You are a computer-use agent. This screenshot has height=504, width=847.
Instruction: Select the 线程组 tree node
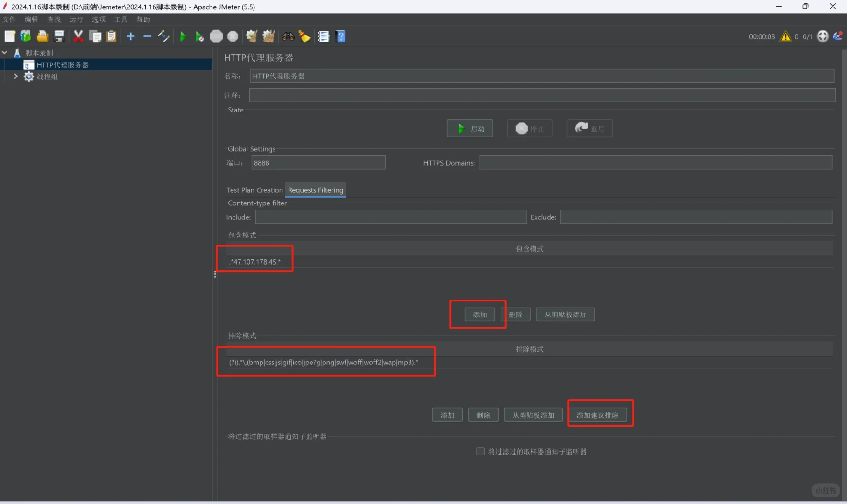(47, 77)
